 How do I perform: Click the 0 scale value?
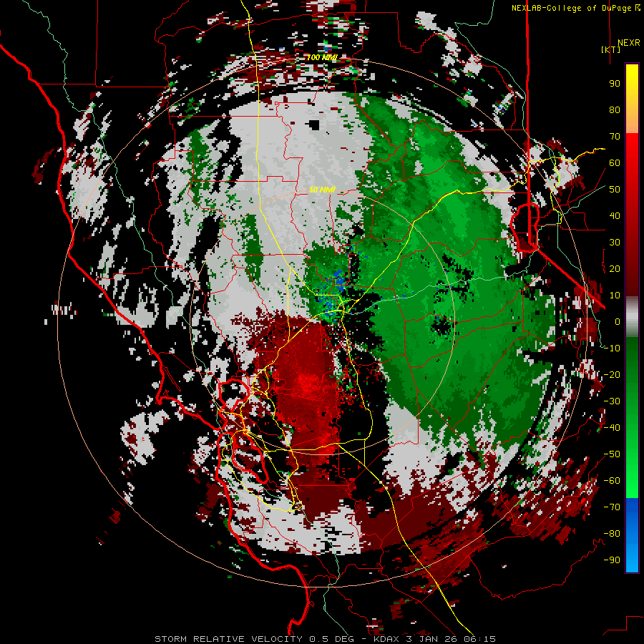pos(618,322)
